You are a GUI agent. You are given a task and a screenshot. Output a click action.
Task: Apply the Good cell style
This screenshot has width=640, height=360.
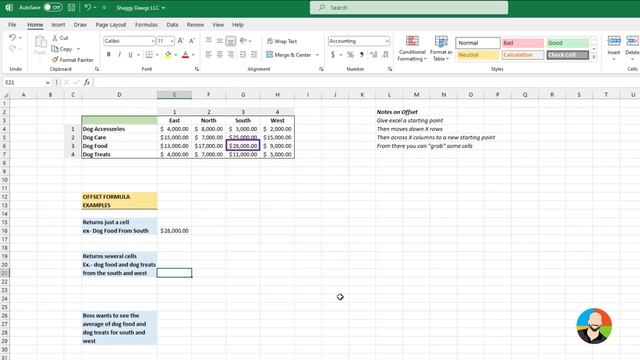point(567,43)
